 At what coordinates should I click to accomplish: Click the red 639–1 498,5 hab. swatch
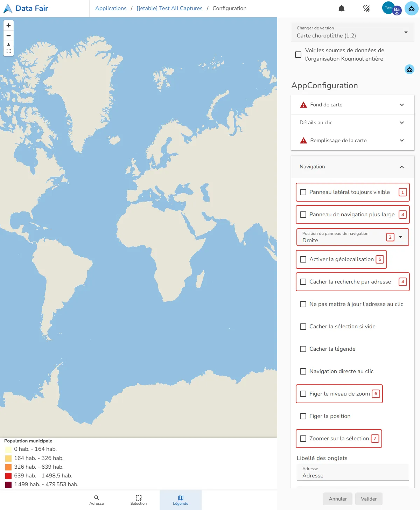8,476
